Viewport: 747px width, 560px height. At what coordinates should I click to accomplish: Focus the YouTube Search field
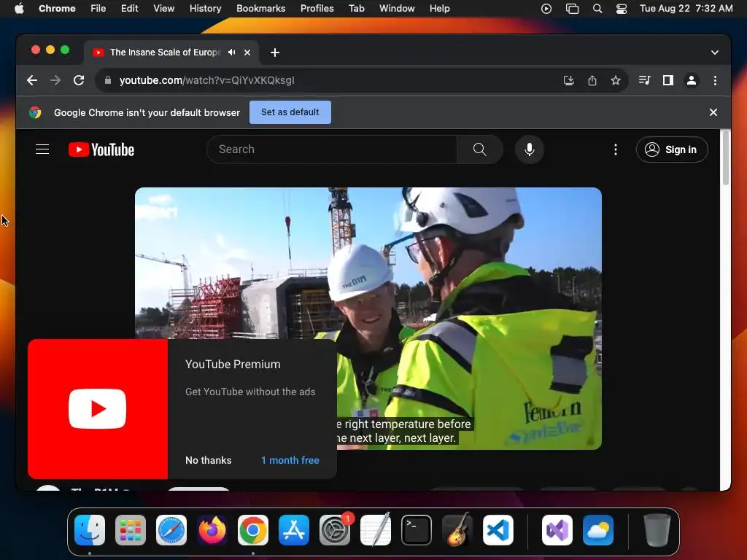coord(332,149)
